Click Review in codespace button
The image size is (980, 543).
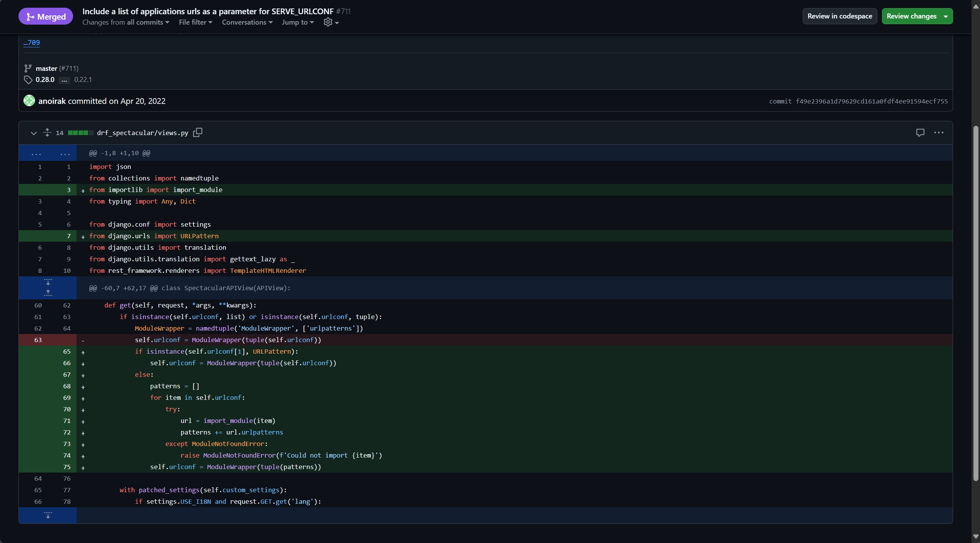tap(840, 16)
